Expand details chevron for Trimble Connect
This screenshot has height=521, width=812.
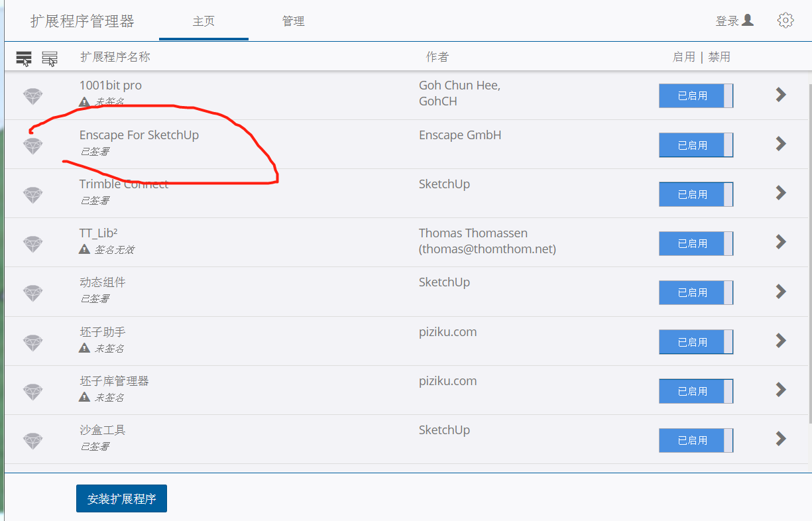point(781,192)
